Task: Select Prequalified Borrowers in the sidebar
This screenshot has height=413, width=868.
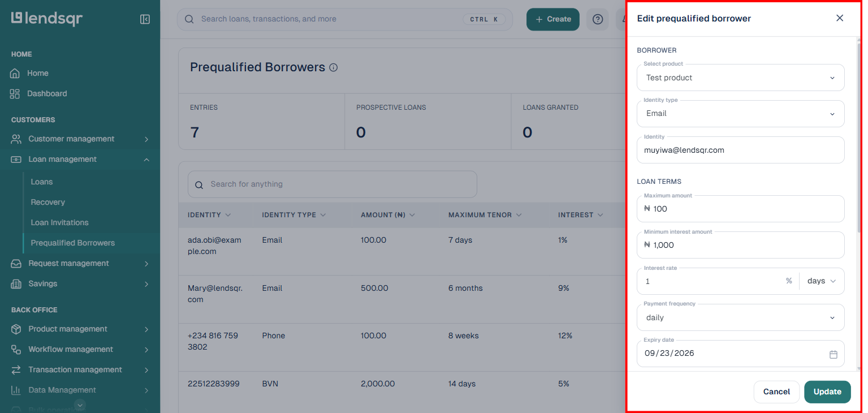Action: tap(73, 243)
